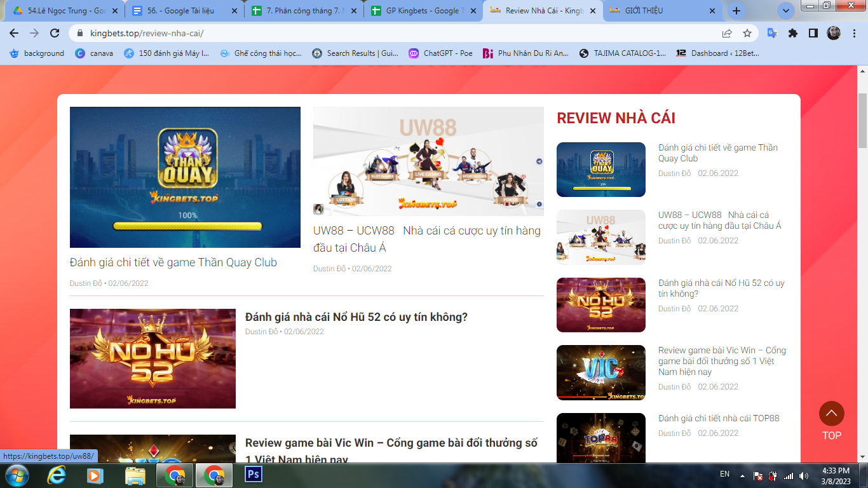The width and height of the screenshot is (868, 488).
Task: Open sidebar link 'UW88 – UCW88 Nhà cái cá cược'
Action: (720, 220)
